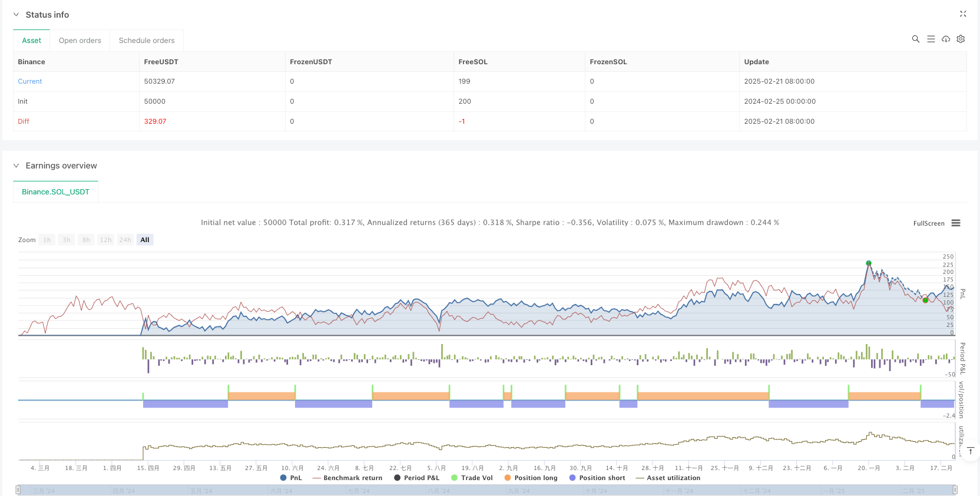This screenshot has width=980, height=496.
Task: Open the list view icon above the asset table
Action: [931, 39]
